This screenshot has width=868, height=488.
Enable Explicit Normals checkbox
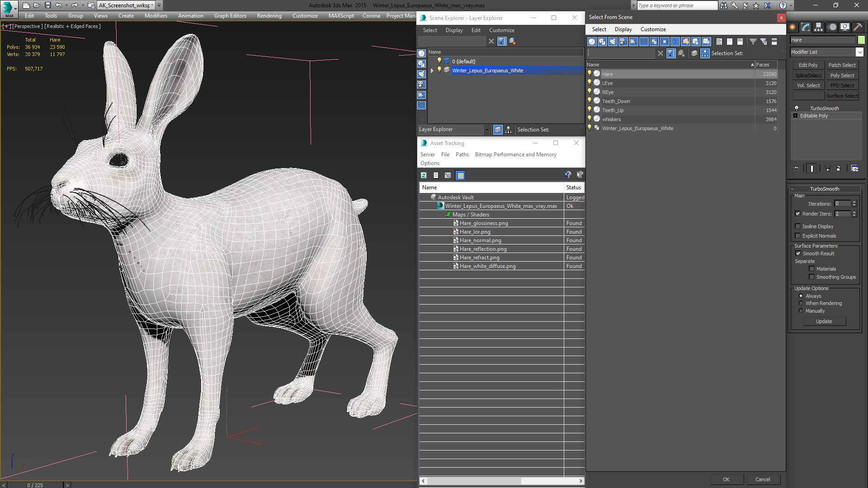[x=797, y=236]
